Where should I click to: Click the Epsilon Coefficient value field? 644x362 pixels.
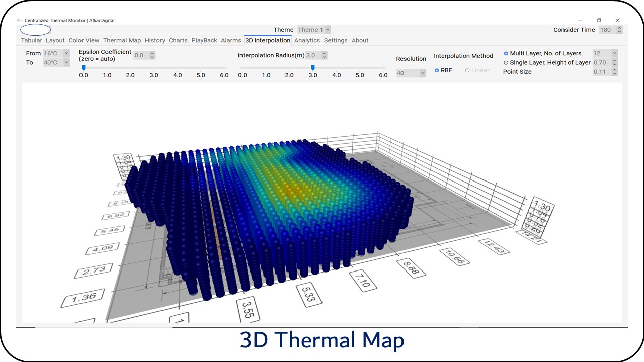(x=141, y=56)
